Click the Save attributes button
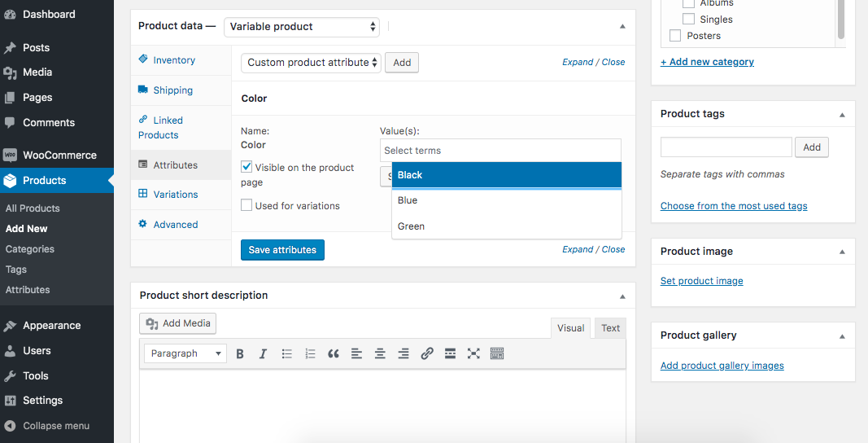Screen dimensions: 868x443 click(x=282, y=250)
